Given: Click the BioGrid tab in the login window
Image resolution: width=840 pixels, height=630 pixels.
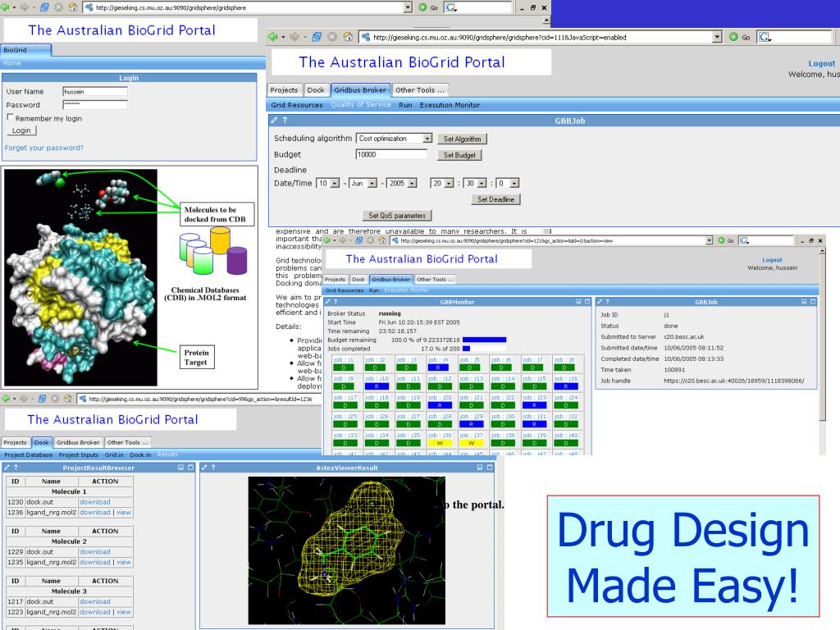Looking at the screenshot, I should pyautogui.click(x=25, y=50).
